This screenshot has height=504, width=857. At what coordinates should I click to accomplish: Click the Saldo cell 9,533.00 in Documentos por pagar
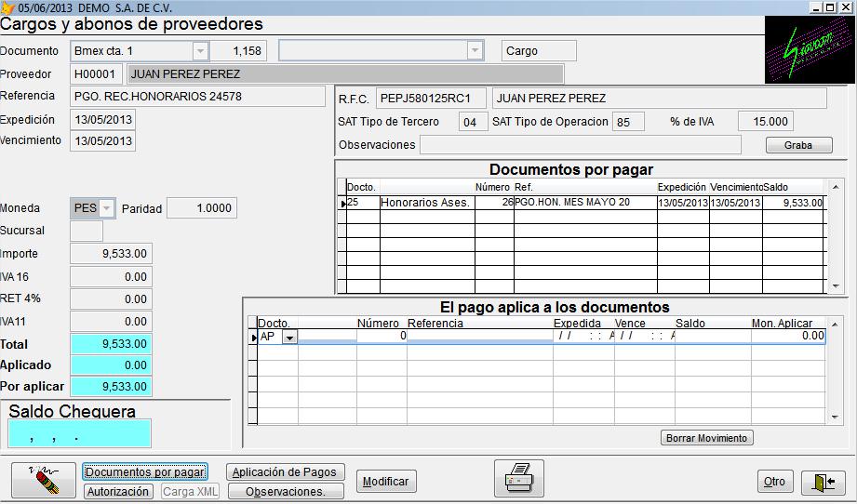[x=793, y=203]
